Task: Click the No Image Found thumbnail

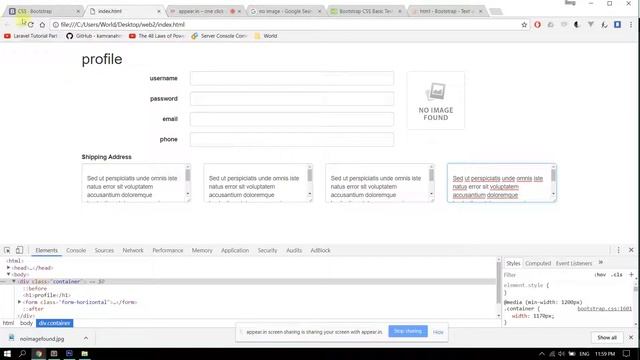Action: (436, 100)
